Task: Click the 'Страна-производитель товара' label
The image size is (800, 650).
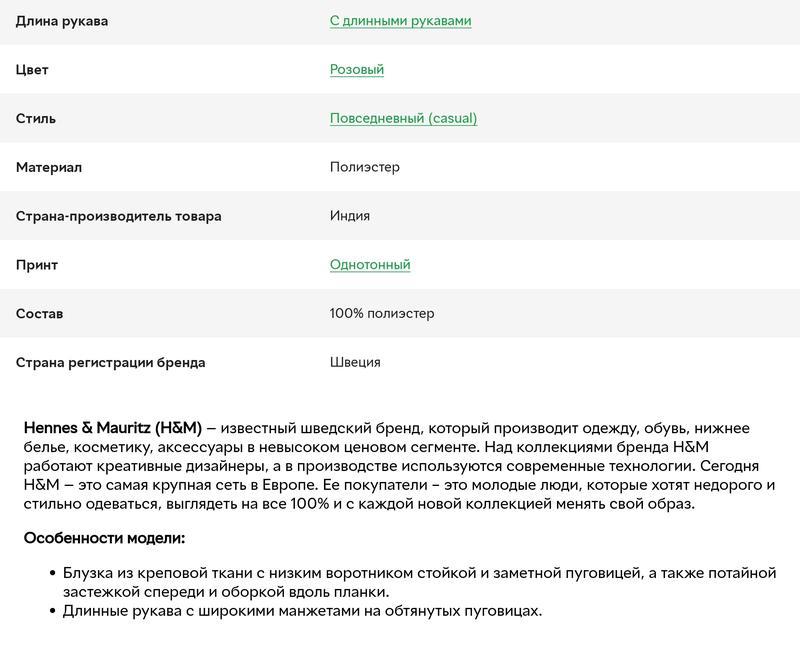Action: [118, 216]
